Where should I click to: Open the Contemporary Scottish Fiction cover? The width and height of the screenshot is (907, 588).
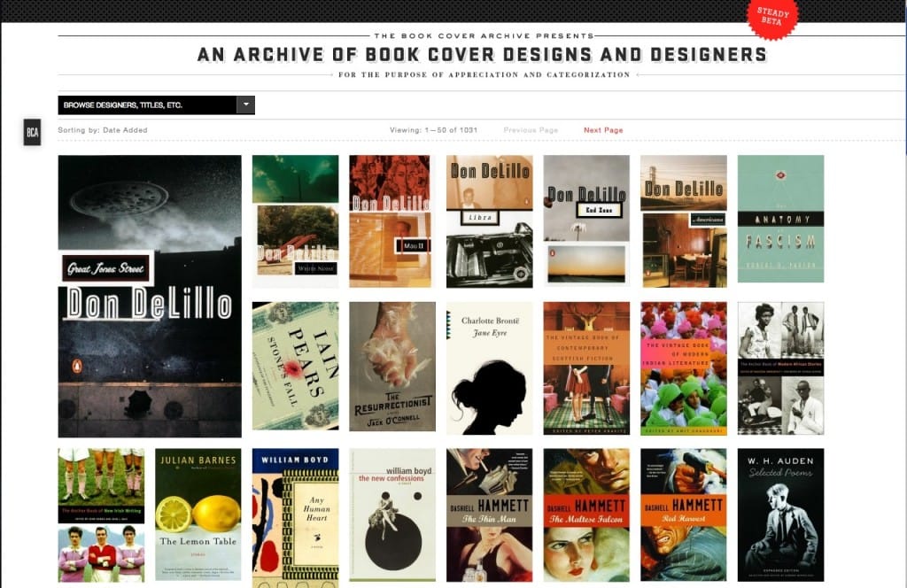(x=586, y=368)
